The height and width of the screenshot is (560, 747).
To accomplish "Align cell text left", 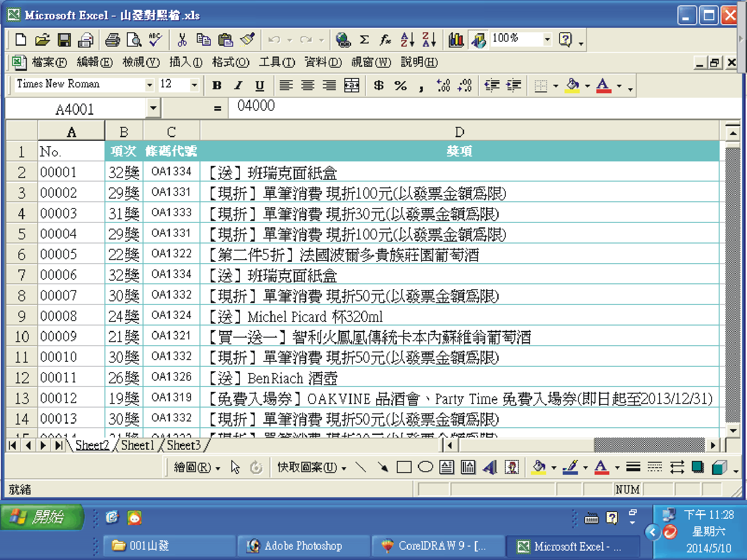I will tap(286, 85).
